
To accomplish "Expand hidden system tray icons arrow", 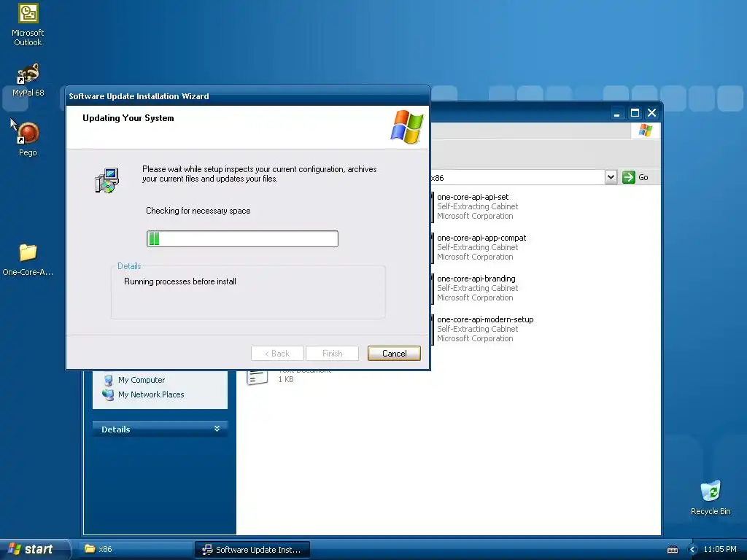I will tap(693, 550).
